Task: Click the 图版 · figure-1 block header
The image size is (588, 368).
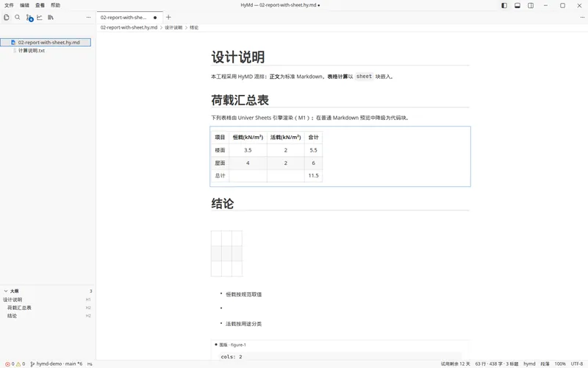Action: tap(232, 344)
